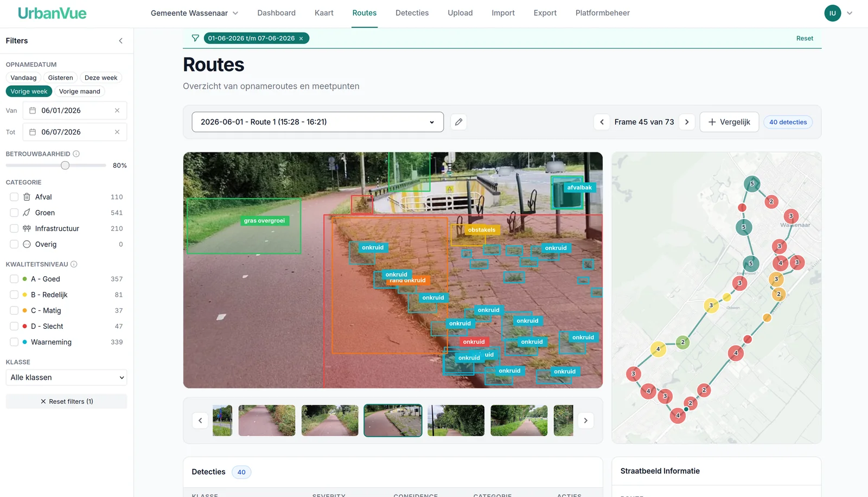
Task: Click the '40 detecties' badge
Action: (788, 122)
